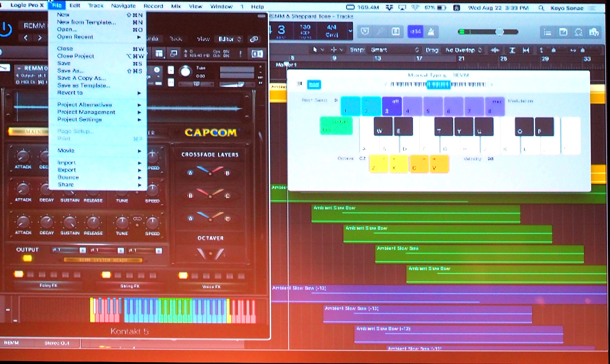610x364 pixels.
Task: Open the List Editors panel icon
Action: coord(547,32)
